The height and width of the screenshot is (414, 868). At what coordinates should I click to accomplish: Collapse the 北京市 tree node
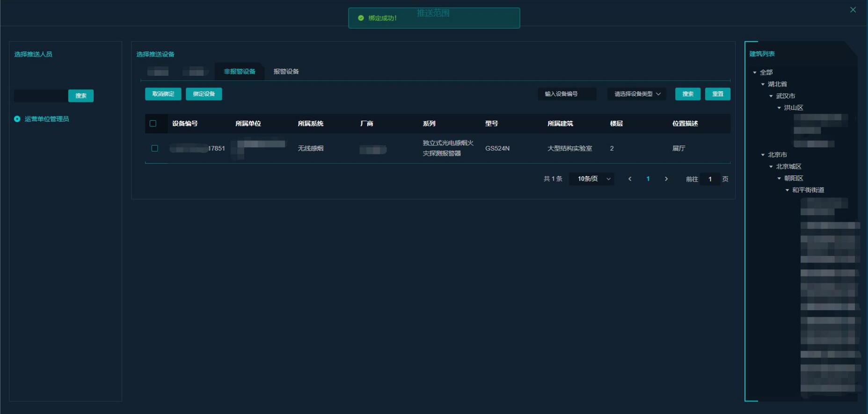click(x=763, y=155)
